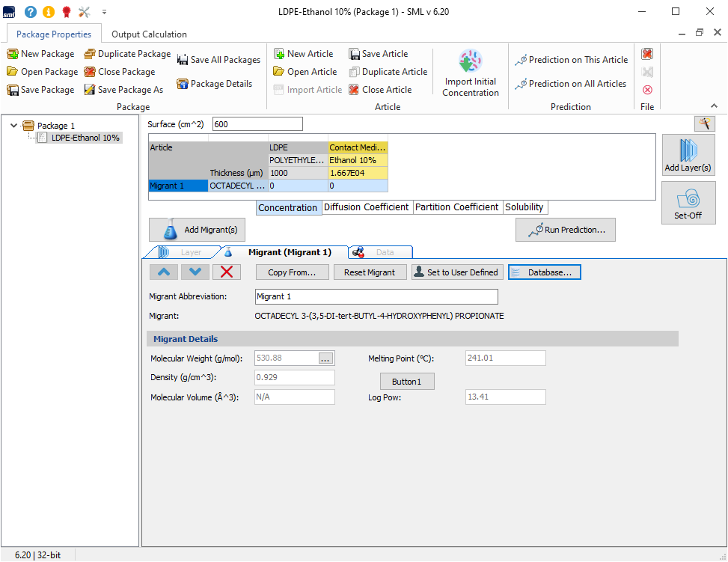Click the Database button
728x562 pixels.
(x=544, y=272)
